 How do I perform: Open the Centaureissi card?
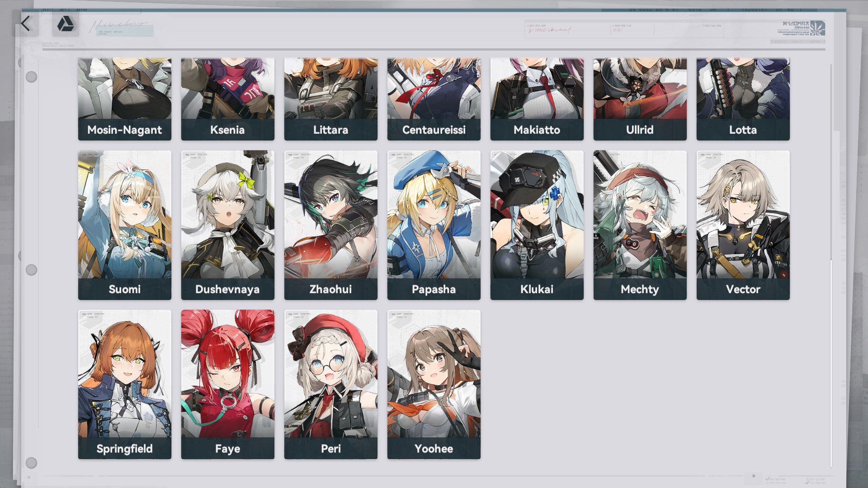point(434,99)
